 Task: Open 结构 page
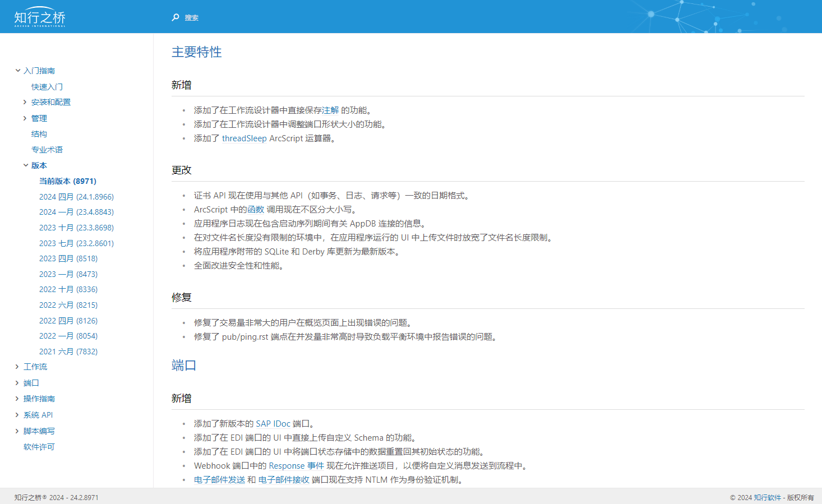click(x=39, y=134)
